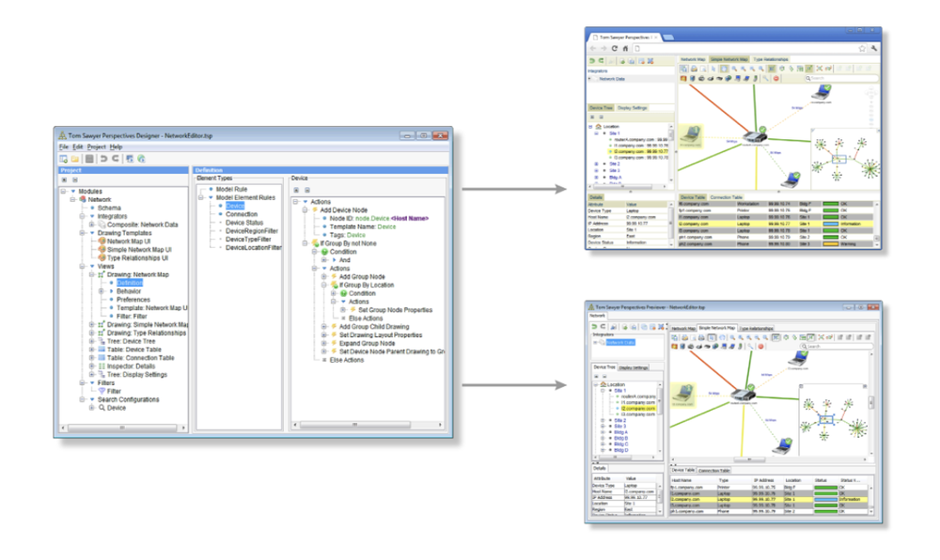Click the undo arrow in Designer toolbar
Viewport: 940px width, 560px height.
(x=103, y=159)
